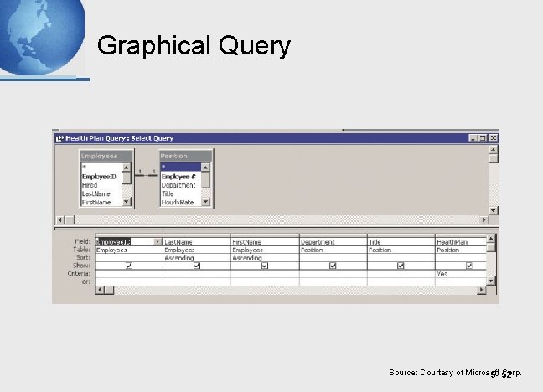Click the Yes criteria cell under HealthPlan
The image size is (543, 392).
point(461,274)
